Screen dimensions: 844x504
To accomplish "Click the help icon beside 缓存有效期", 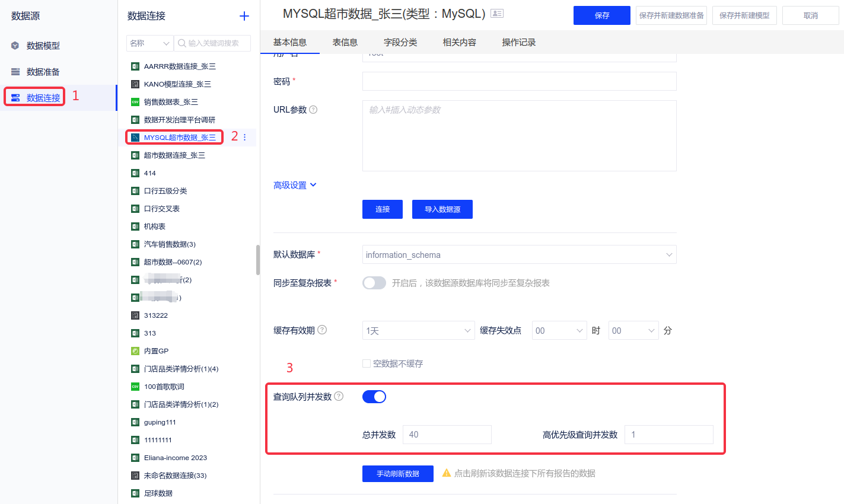I will [322, 330].
